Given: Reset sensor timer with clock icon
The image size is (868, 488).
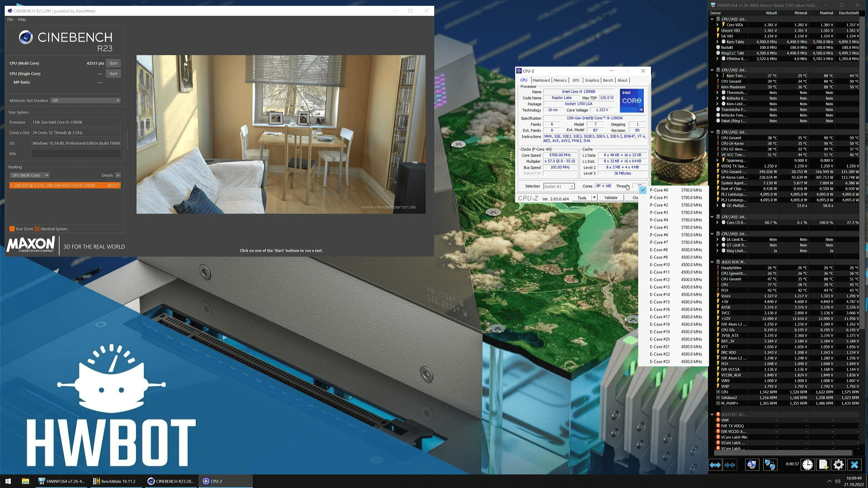Looking at the screenshot, I should tap(807, 465).
